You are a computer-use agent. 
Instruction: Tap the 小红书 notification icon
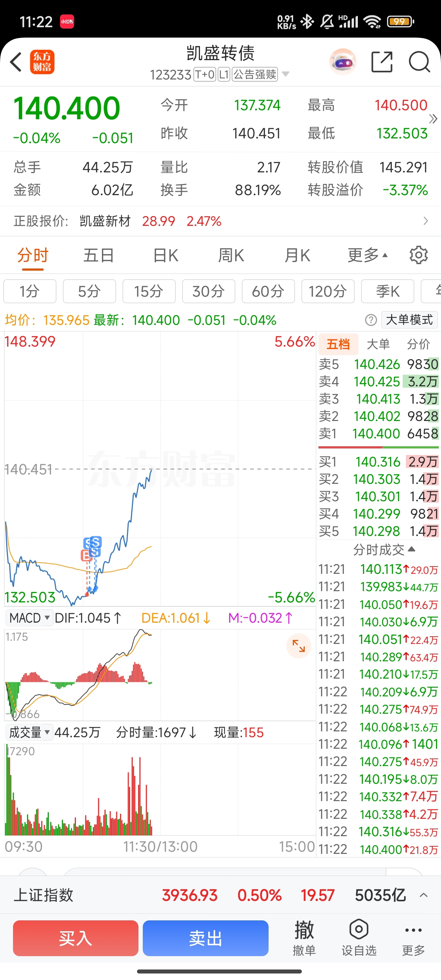(67, 22)
